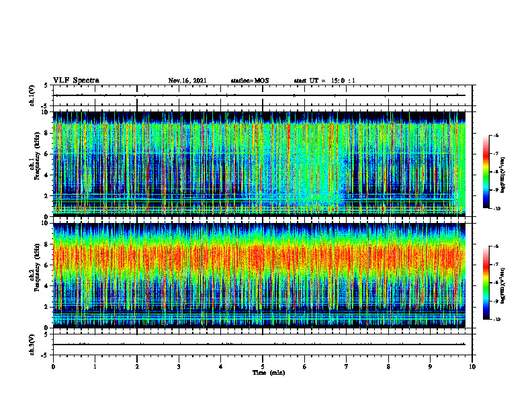Click the "ch.1(V)" waveform axis label
532x411 pixels.
(32, 95)
